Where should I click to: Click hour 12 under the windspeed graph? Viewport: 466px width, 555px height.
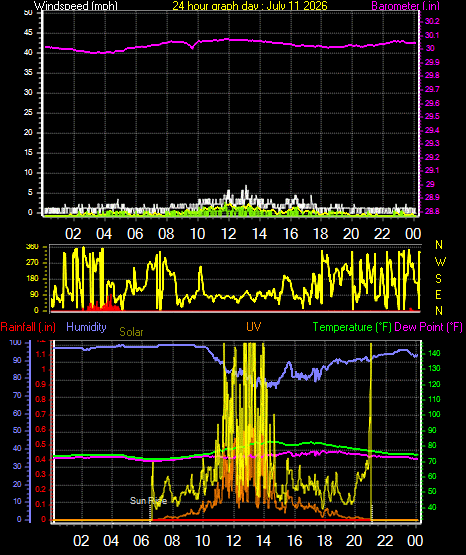(228, 234)
